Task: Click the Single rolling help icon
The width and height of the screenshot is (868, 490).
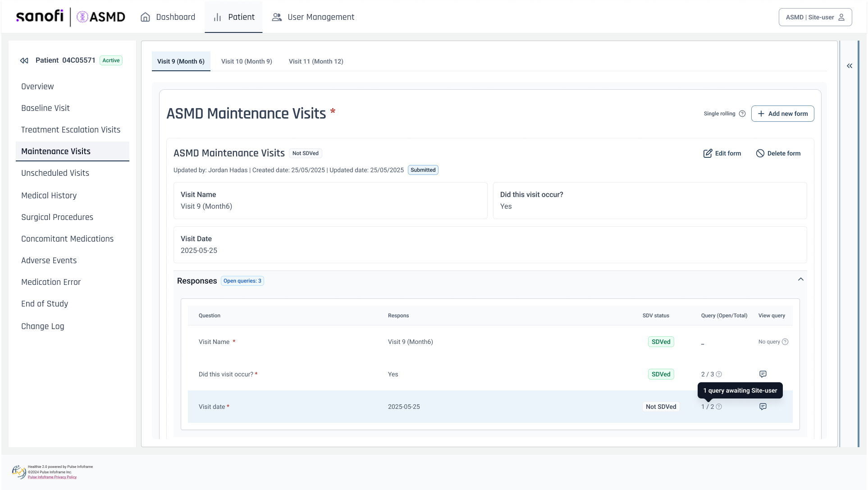Action: [x=742, y=114]
